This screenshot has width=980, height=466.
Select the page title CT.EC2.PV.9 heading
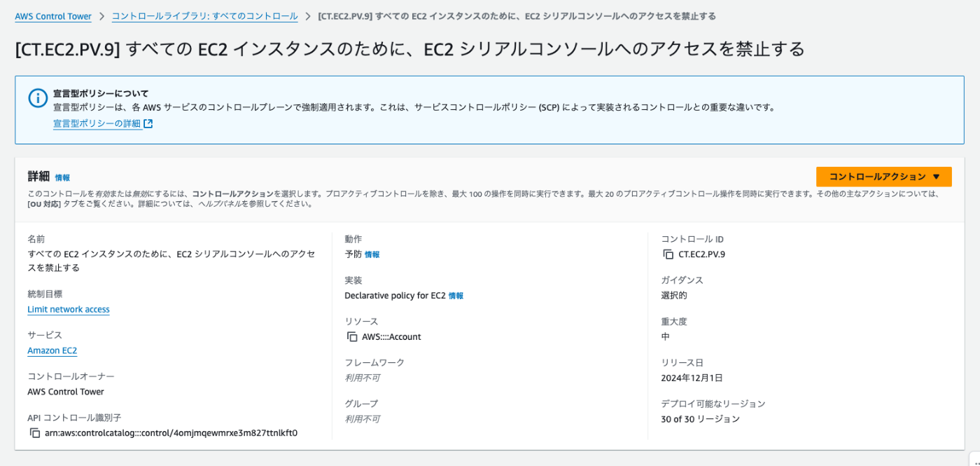pos(410,48)
